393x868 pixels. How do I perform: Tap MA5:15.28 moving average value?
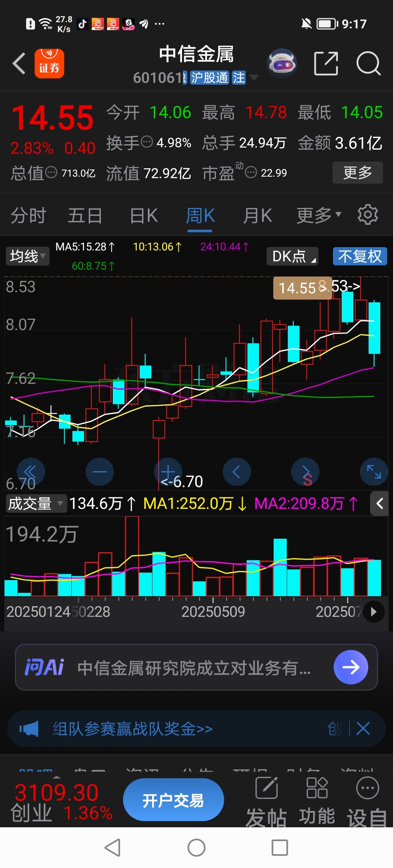[x=85, y=247]
